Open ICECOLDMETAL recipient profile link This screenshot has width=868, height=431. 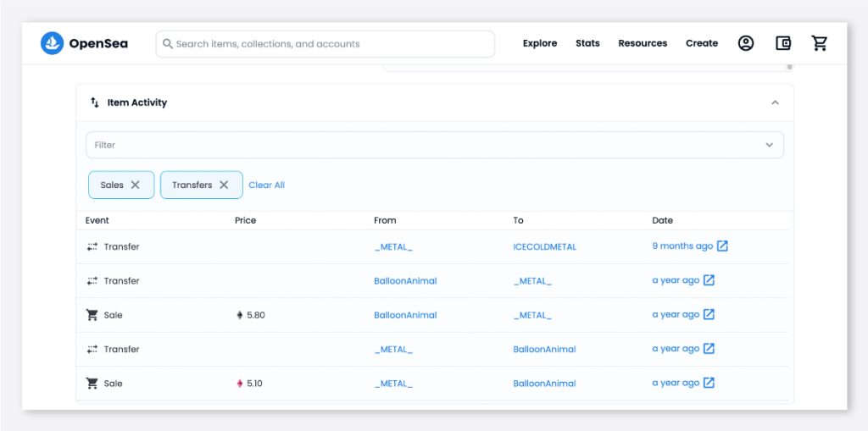click(545, 246)
